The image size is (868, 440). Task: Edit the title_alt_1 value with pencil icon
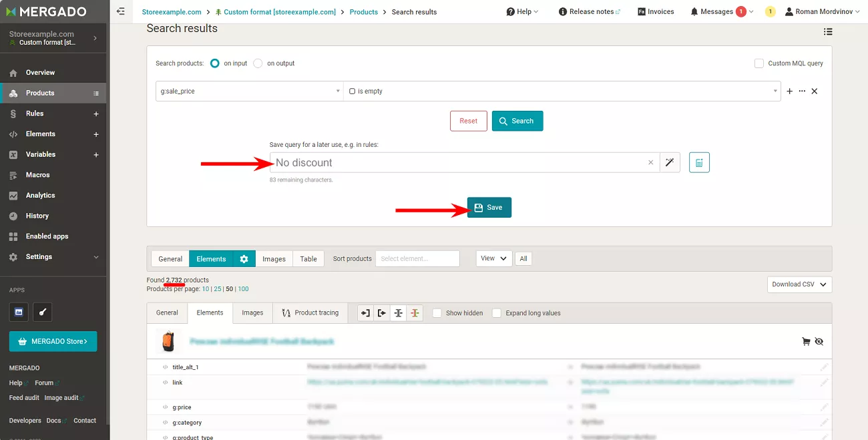click(824, 367)
